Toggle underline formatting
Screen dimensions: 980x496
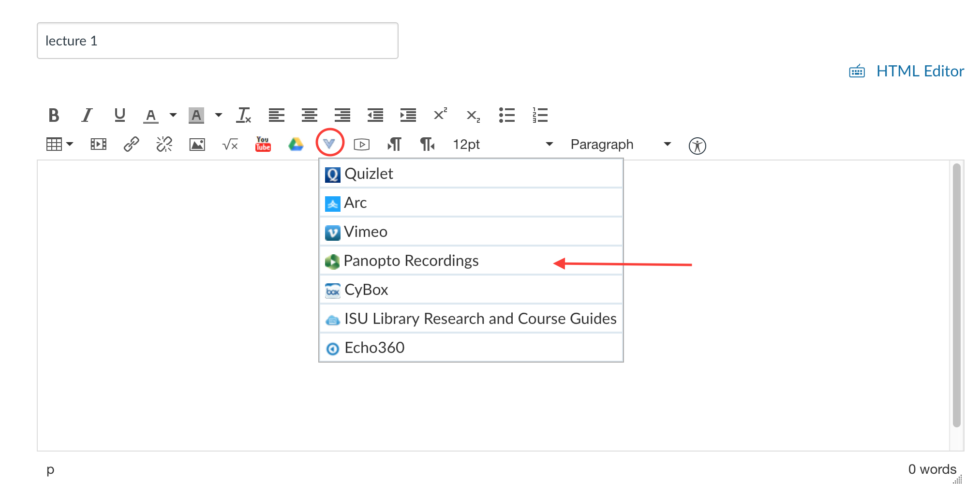[119, 115]
